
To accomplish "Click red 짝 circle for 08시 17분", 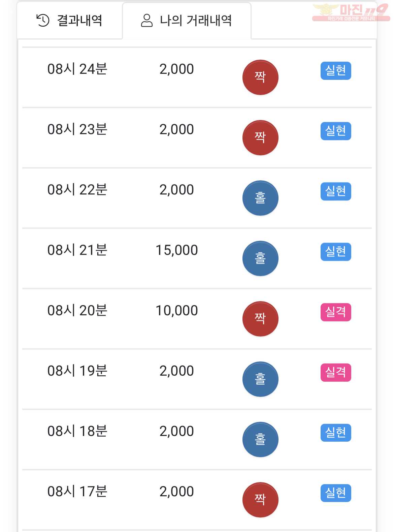I will click(260, 500).
